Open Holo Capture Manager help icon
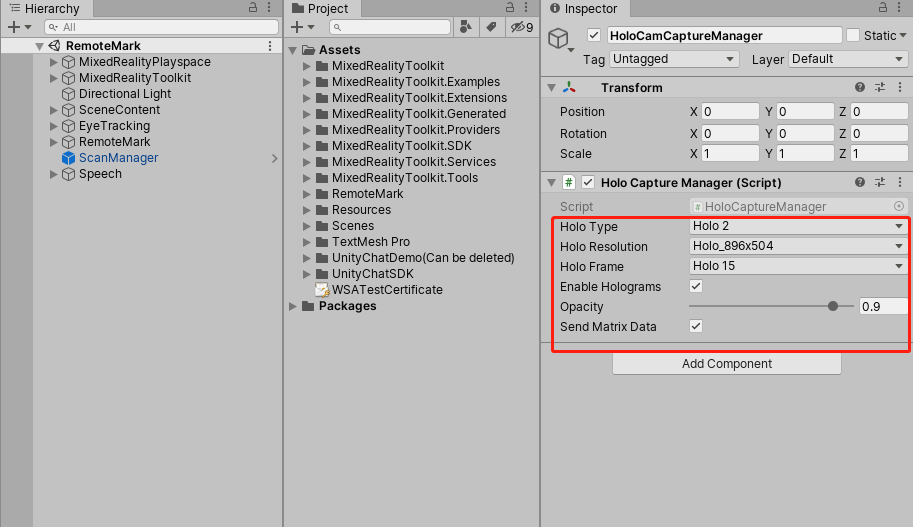The height and width of the screenshot is (527, 913). [x=859, y=182]
